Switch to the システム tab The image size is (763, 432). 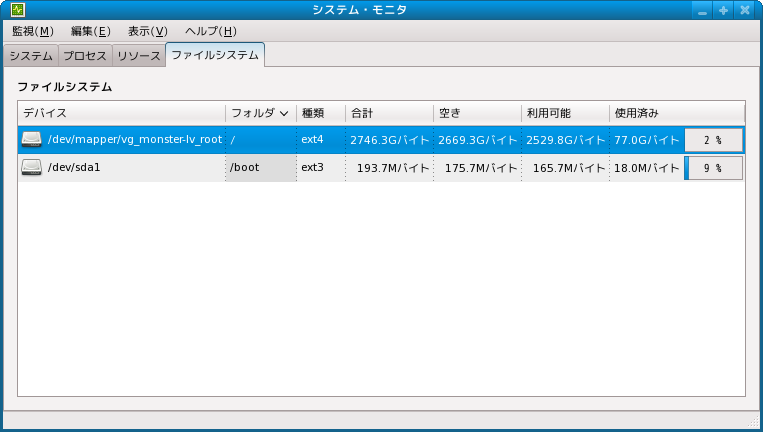point(31,56)
